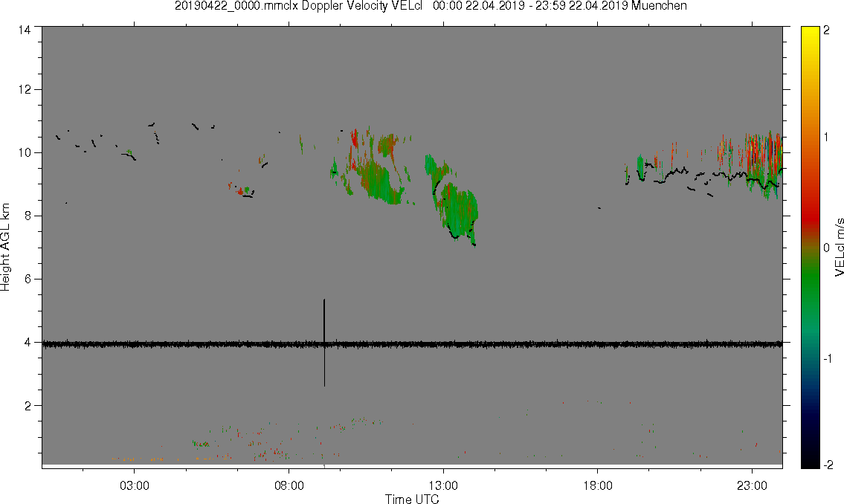This screenshot has height=504, width=844.
Task: Click the 'VELcl m/s' colorbar label
Action: pyautogui.click(x=839, y=248)
